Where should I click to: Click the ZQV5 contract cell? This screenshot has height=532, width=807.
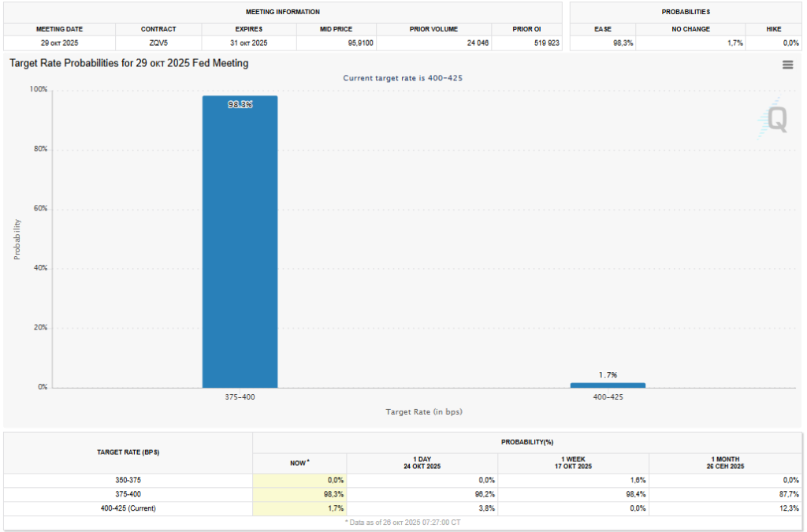[x=158, y=43]
